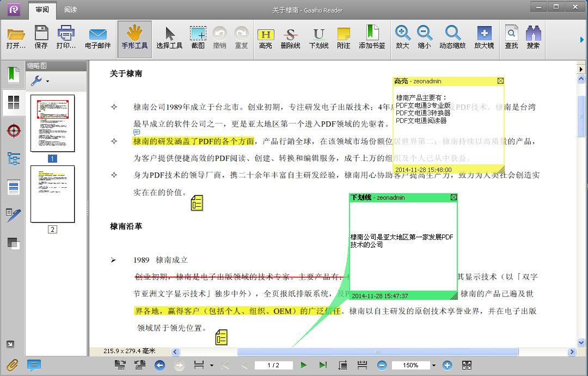
Task: Open the blue comments panel icon
Action: [x=34, y=365]
